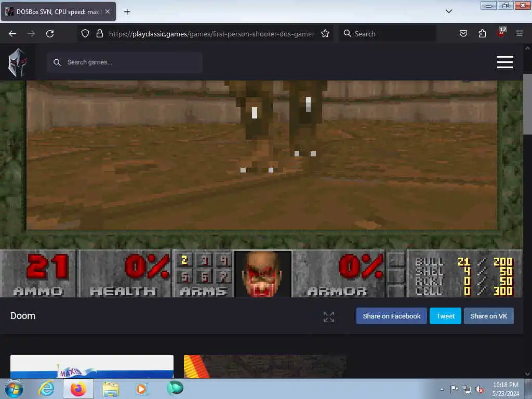Click the ARMS weapon slot panel
The image size is (532, 399).
coord(204,273)
